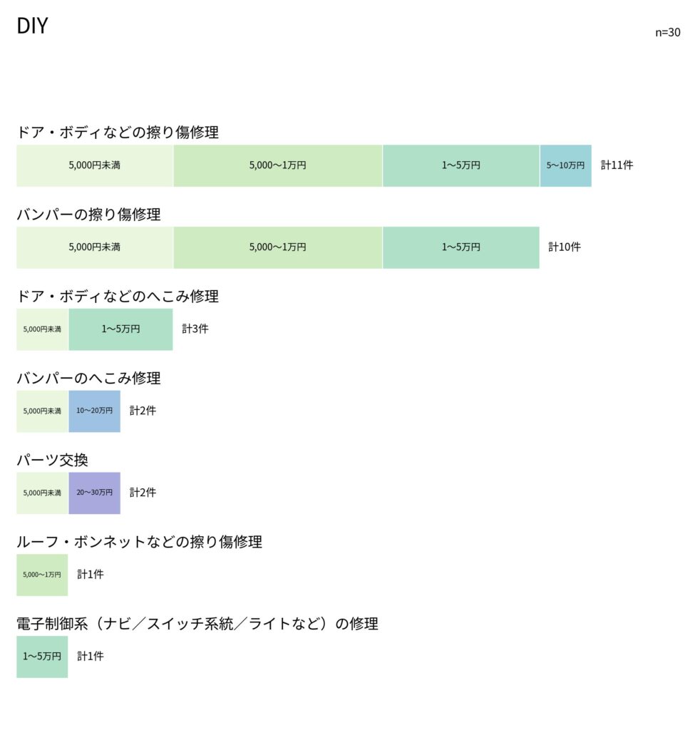Screen dimensions: 700x730
Task: Click the ドア・ボディなどの擦り傷修理 heading
Action: pyautogui.click(x=118, y=132)
